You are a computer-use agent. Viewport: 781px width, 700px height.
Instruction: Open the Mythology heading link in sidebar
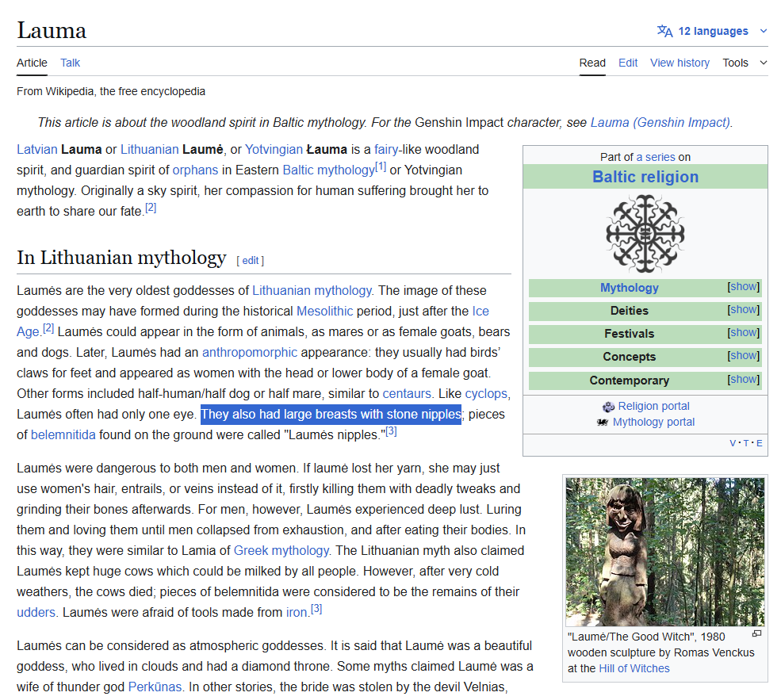coord(629,288)
